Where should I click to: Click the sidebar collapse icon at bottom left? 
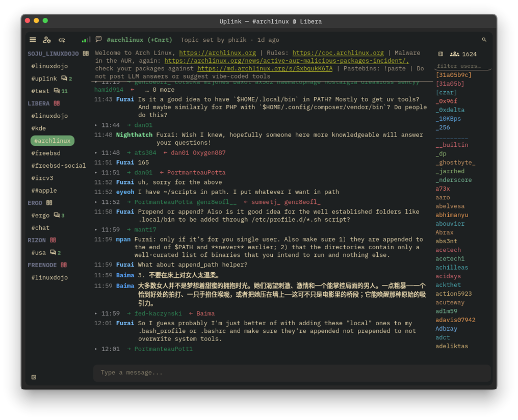pyautogui.click(x=34, y=377)
